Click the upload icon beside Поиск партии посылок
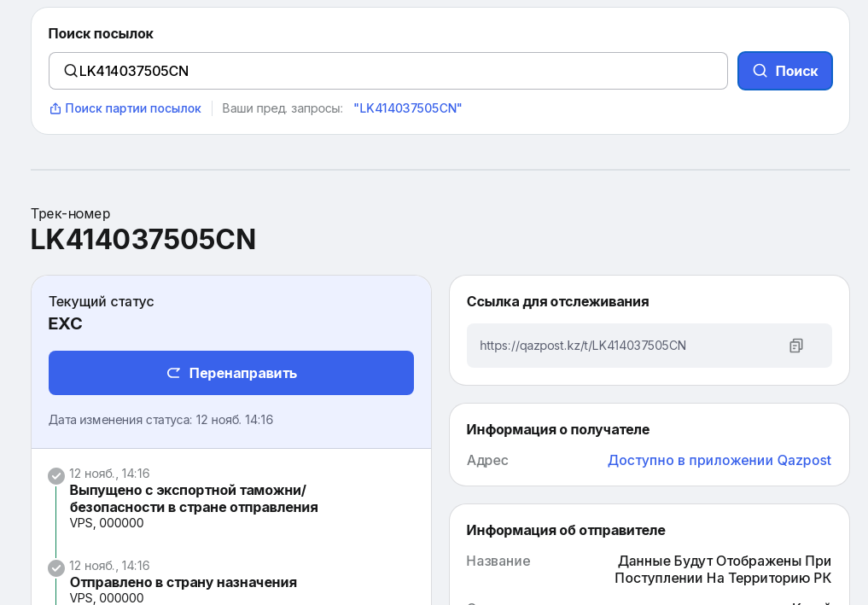The width and height of the screenshot is (868, 605). click(x=55, y=108)
